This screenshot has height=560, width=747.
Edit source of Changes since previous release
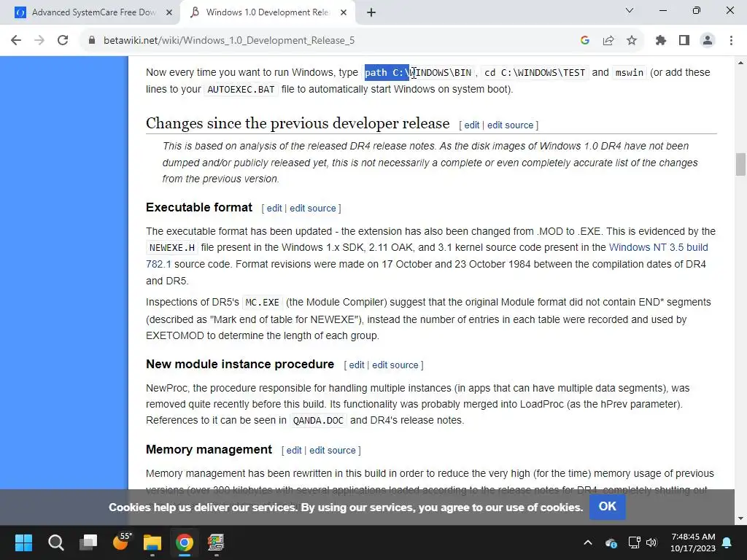pyautogui.click(x=510, y=125)
